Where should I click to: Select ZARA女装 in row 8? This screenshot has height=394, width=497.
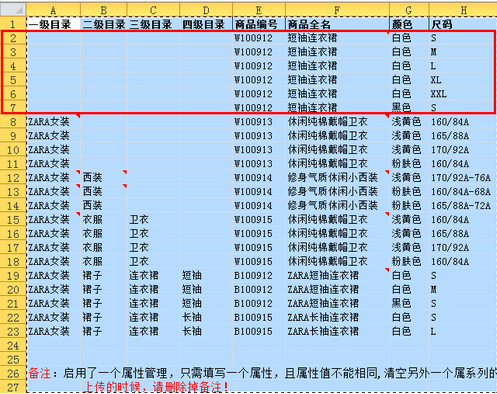point(53,122)
